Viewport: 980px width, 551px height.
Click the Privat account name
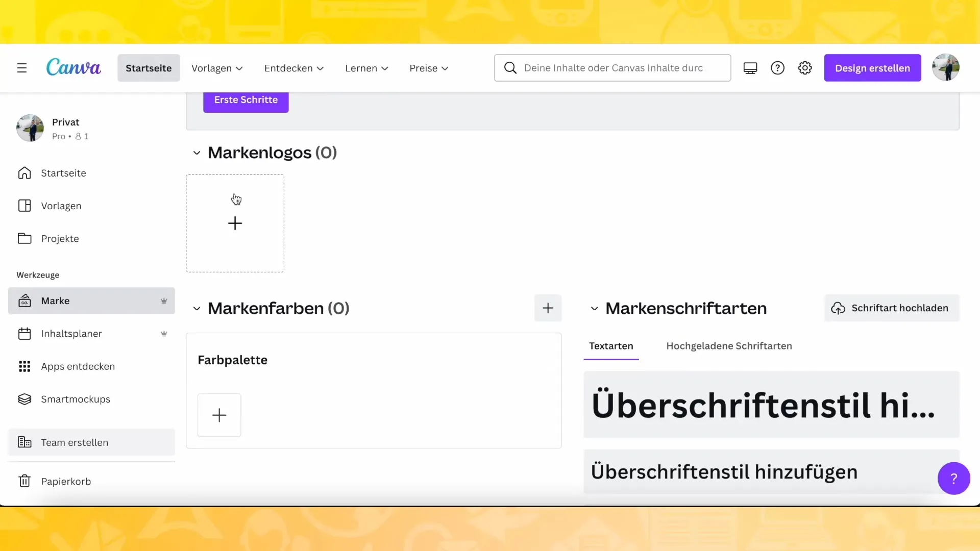tap(65, 122)
